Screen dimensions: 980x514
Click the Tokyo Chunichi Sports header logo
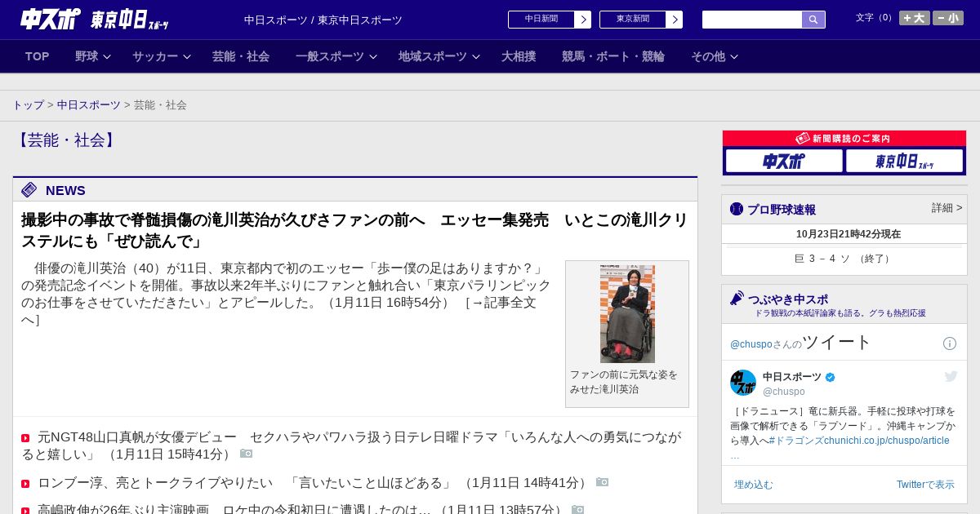129,20
